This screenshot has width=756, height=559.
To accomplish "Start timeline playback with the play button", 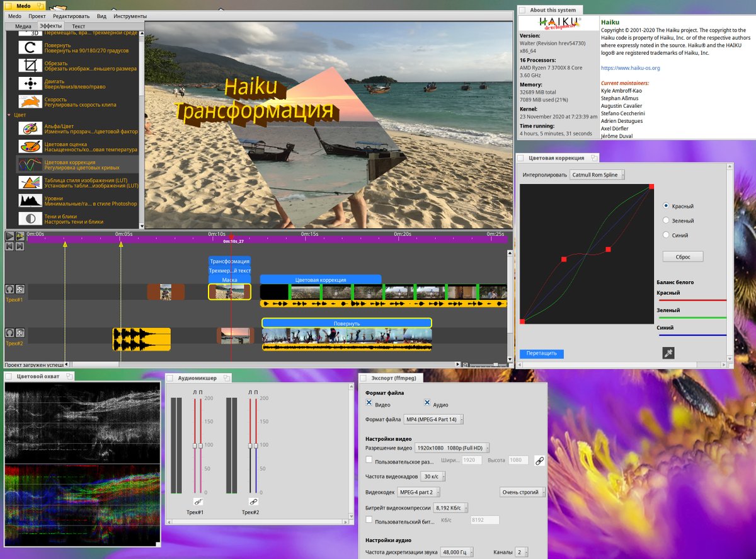I will (x=10, y=236).
